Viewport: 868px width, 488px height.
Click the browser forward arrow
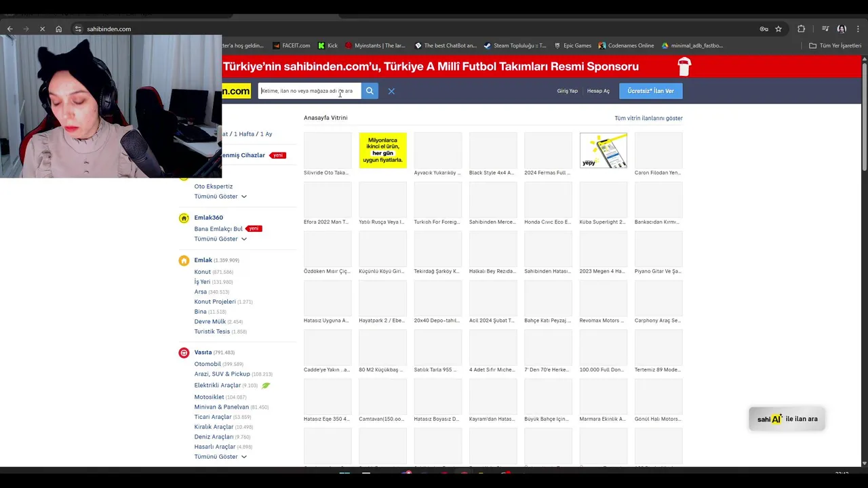(26, 29)
